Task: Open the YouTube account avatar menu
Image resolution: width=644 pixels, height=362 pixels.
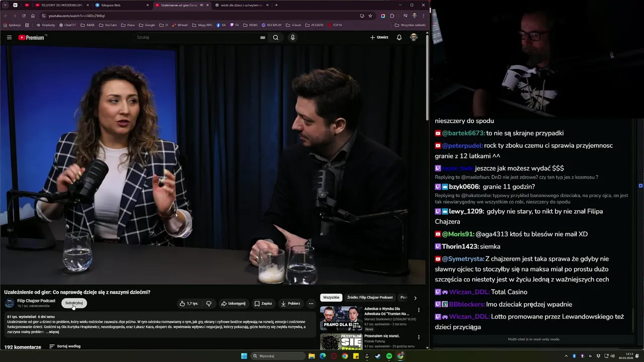Action: (414, 37)
